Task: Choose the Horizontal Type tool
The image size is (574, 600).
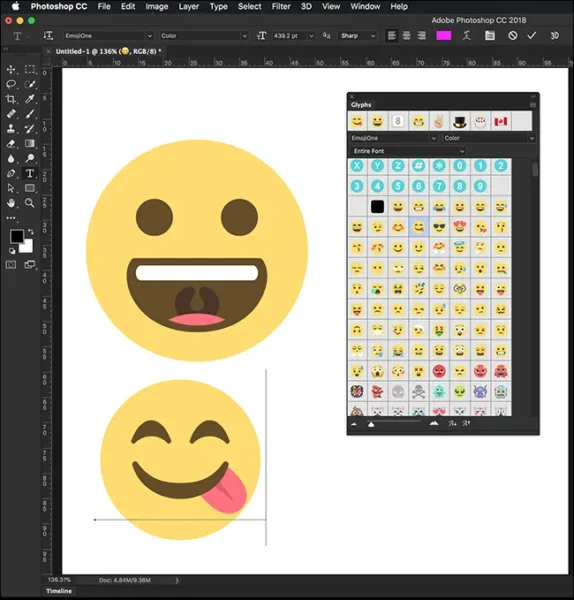Action: click(x=30, y=173)
